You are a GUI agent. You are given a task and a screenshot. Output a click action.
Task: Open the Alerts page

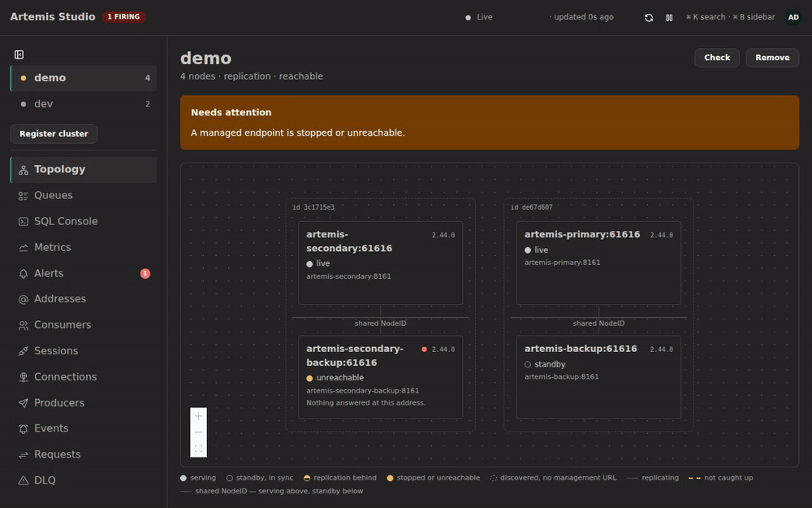84,273
